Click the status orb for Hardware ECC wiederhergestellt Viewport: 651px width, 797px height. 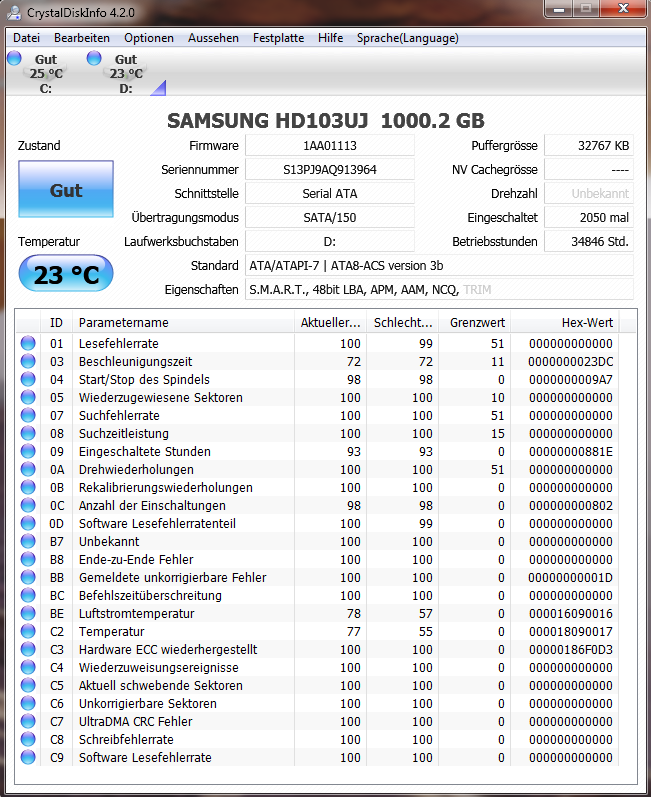coord(28,649)
